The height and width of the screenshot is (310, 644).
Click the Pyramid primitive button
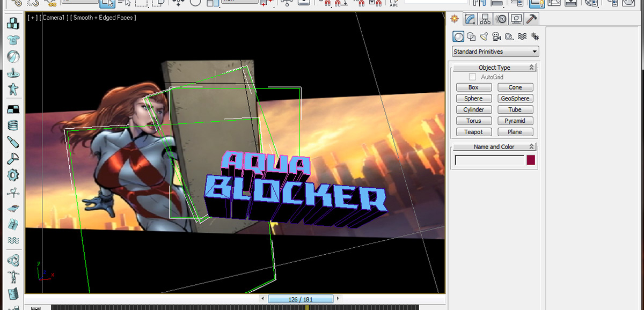coord(515,121)
